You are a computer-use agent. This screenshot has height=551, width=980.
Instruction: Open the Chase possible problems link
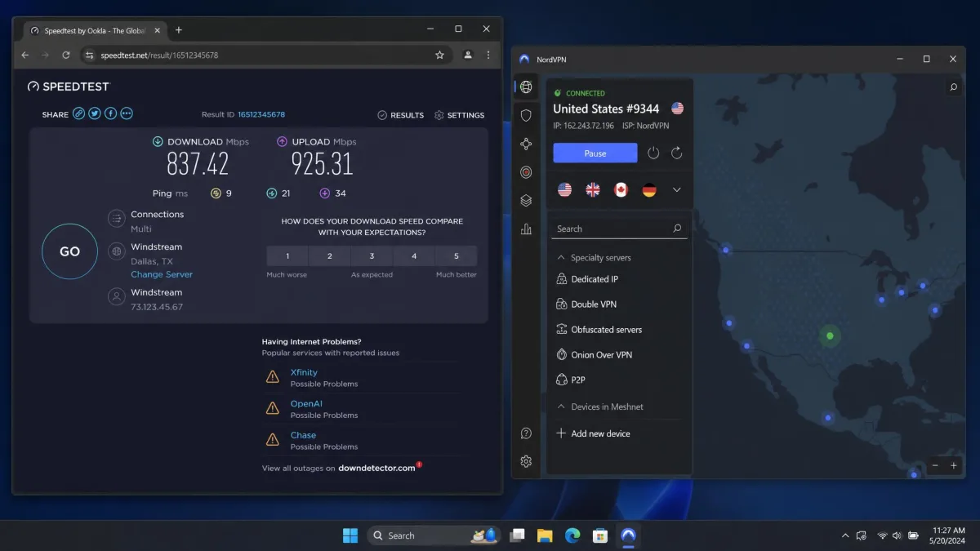(303, 435)
